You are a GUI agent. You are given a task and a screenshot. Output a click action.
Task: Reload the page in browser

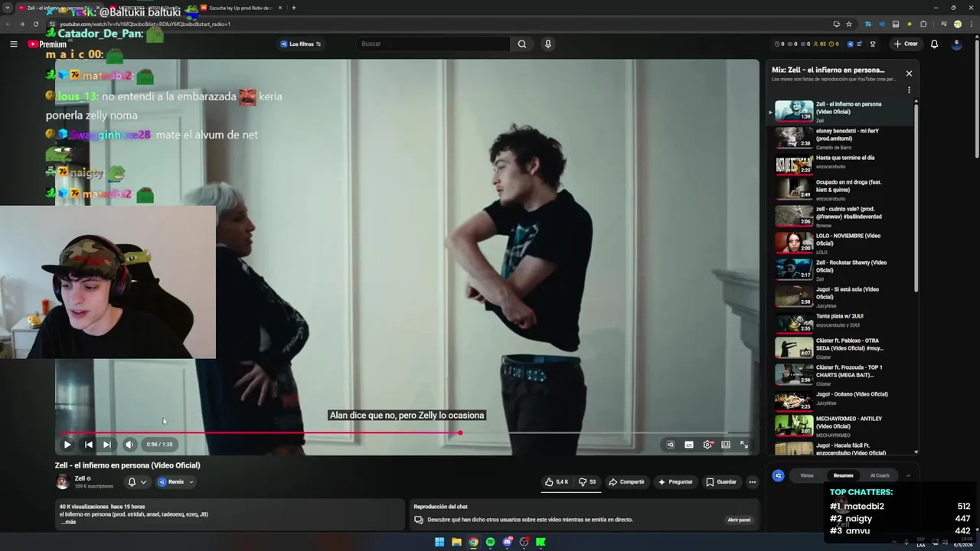(x=36, y=24)
